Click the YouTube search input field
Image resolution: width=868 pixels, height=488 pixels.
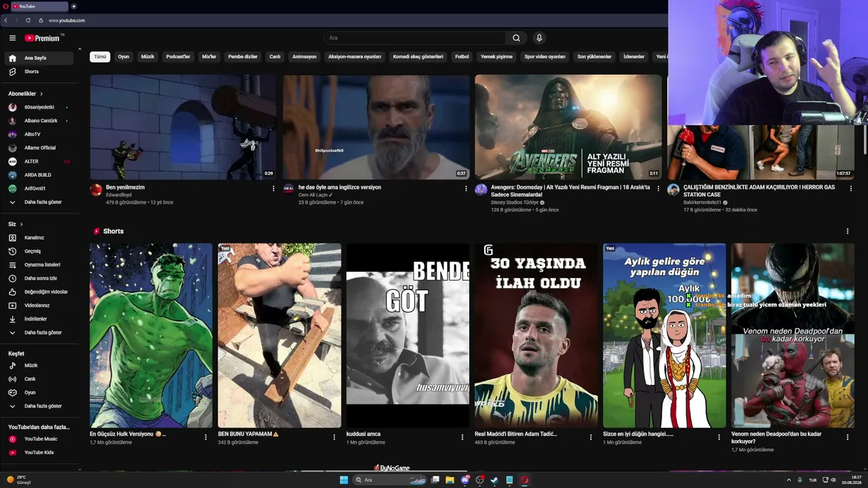click(414, 38)
